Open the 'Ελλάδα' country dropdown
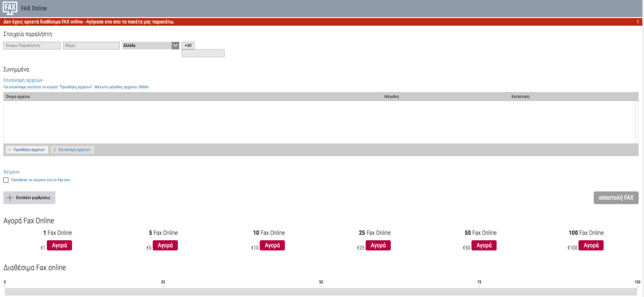The height and width of the screenshot is (297, 644). pos(151,46)
